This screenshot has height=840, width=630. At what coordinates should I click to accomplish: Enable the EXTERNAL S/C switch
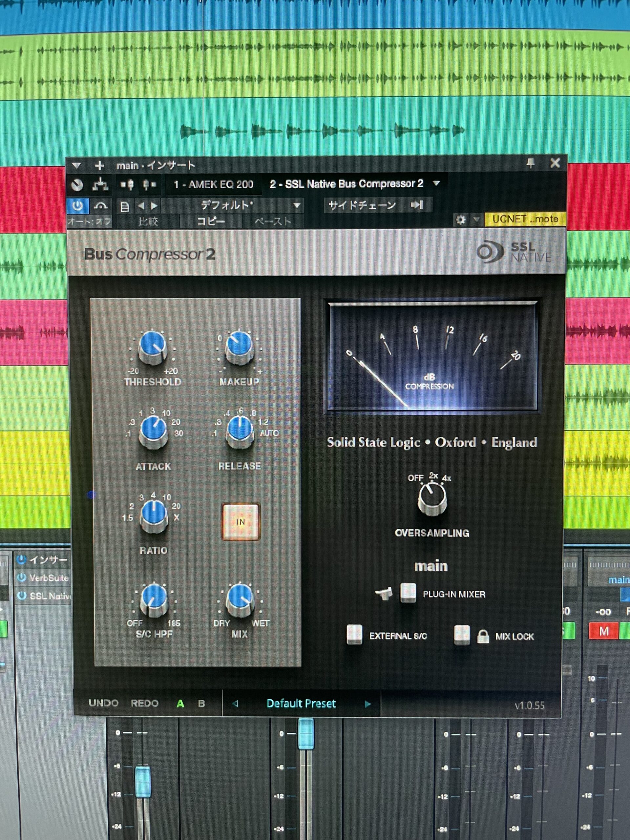(354, 635)
